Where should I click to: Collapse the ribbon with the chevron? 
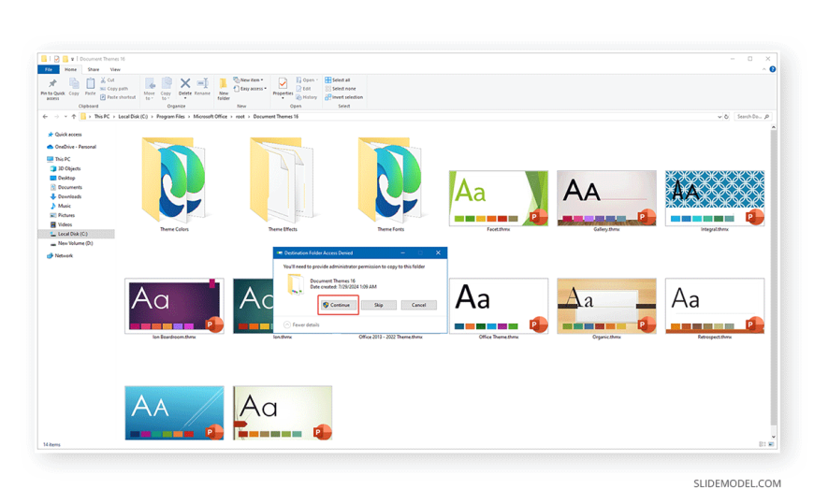point(764,69)
